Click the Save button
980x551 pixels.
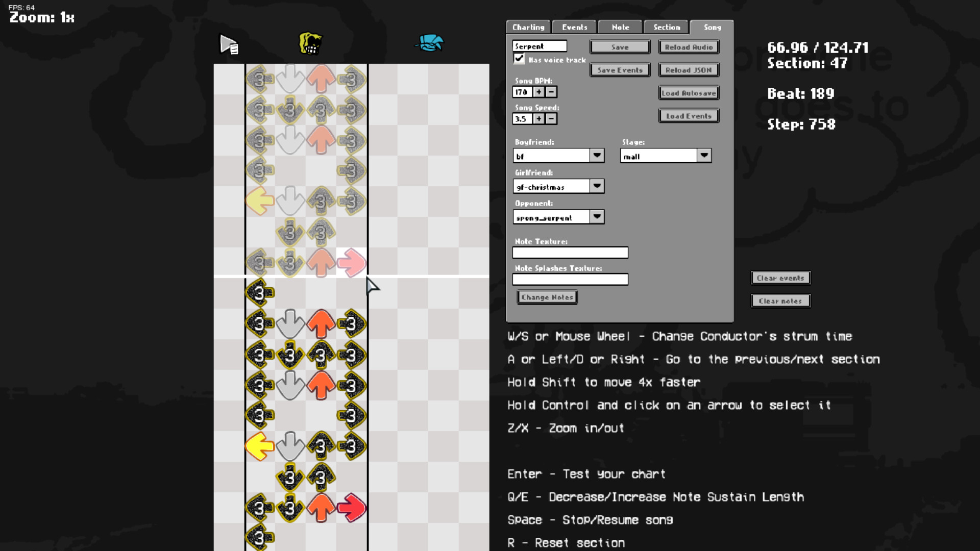620,46
